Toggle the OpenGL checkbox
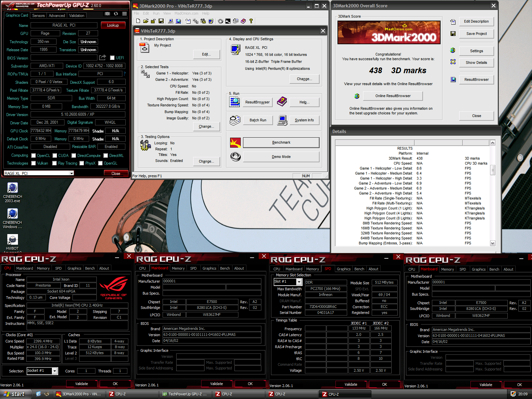The height and width of the screenshot is (399, 532). pyautogui.click(x=100, y=163)
